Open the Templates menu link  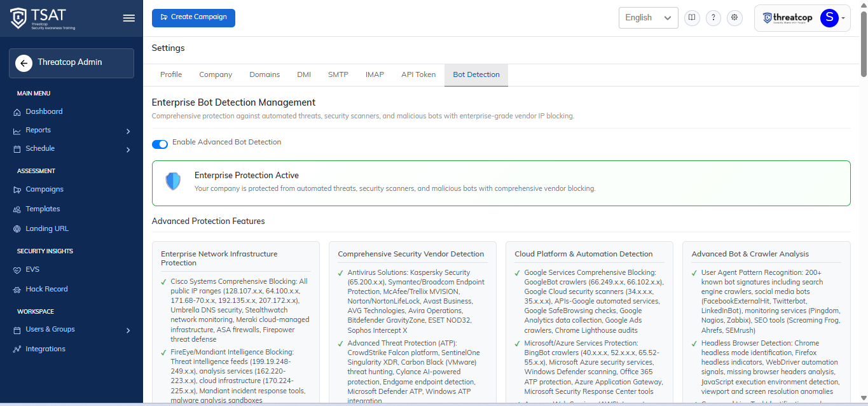pyautogui.click(x=43, y=209)
